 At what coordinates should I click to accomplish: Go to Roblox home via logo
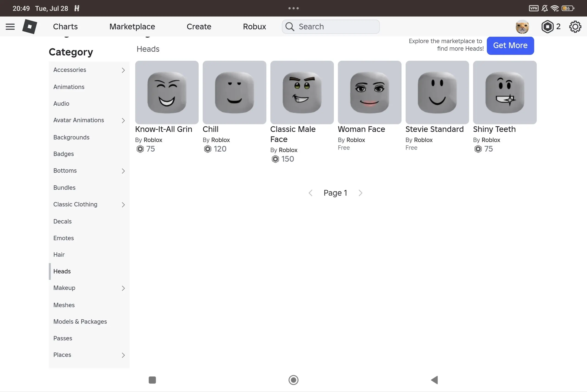(x=30, y=27)
